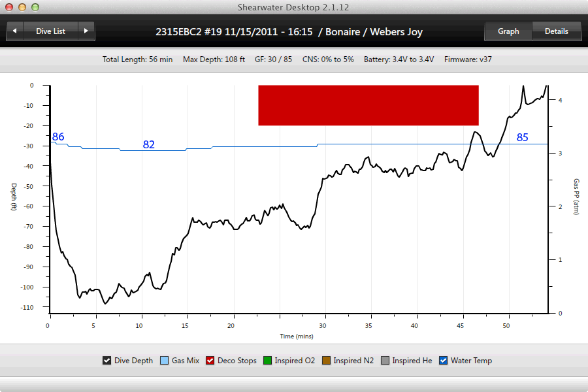Image resolution: width=588 pixels, height=392 pixels.
Task: Click the red deco stops bar in graph
Action: click(x=368, y=105)
